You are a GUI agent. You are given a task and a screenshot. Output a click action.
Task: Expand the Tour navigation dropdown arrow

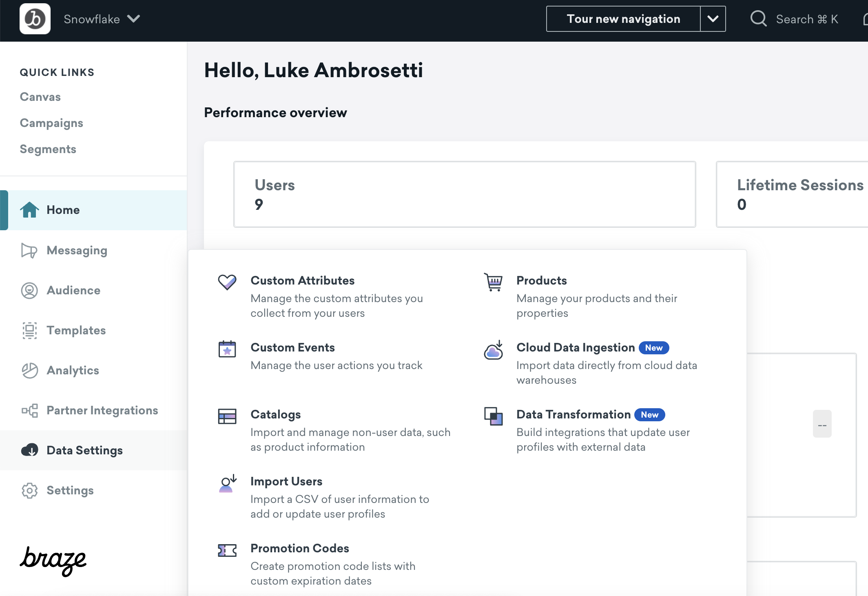coord(713,19)
